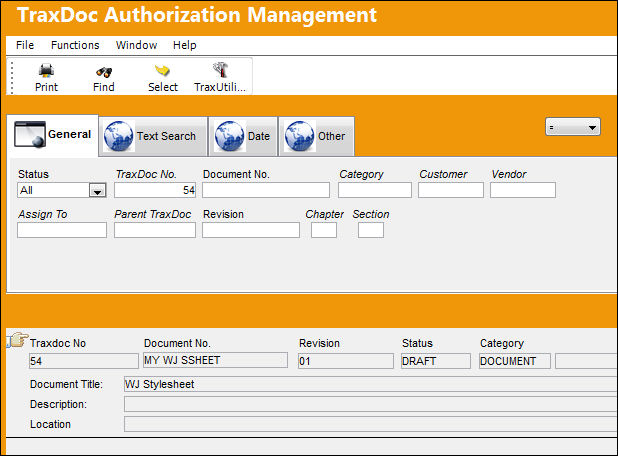Click the Description: label
The height and width of the screenshot is (456, 618).
[x=58, y=404]
